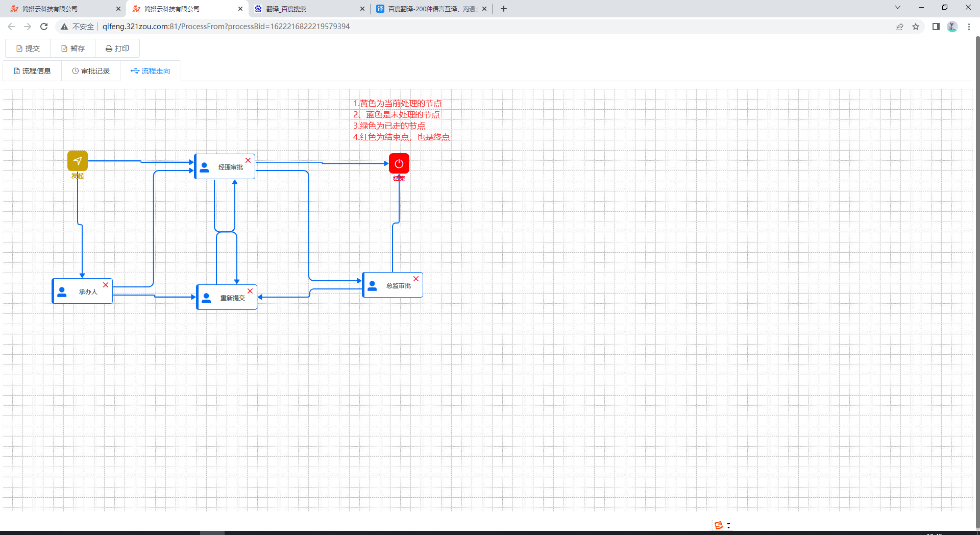Click the 打印 print button
This screenshot has width=980, height=535.
[117, 48]
